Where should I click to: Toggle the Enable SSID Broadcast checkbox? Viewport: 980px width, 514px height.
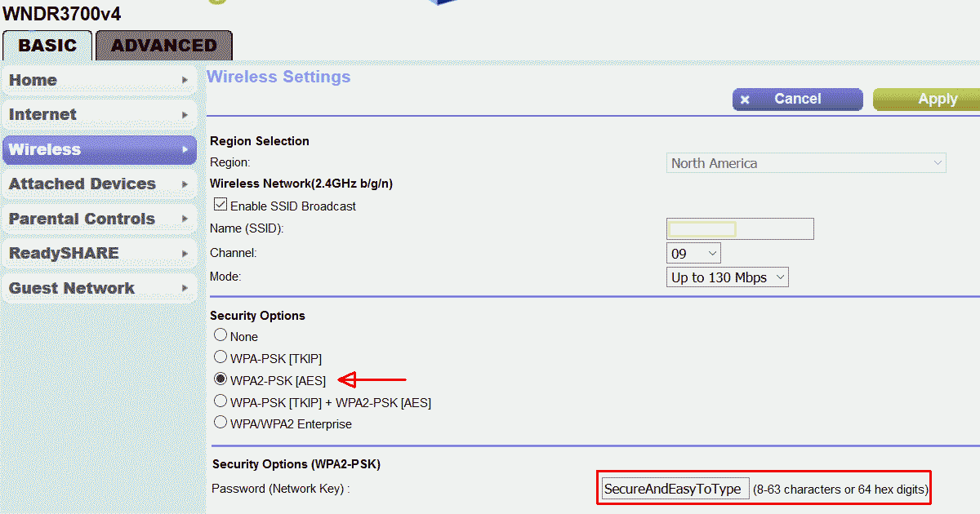point(220,205)
